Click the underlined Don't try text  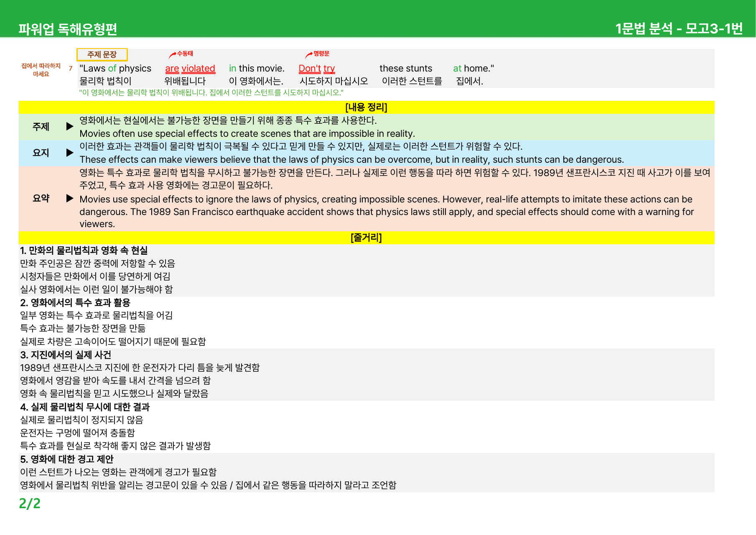click(317, 68)
